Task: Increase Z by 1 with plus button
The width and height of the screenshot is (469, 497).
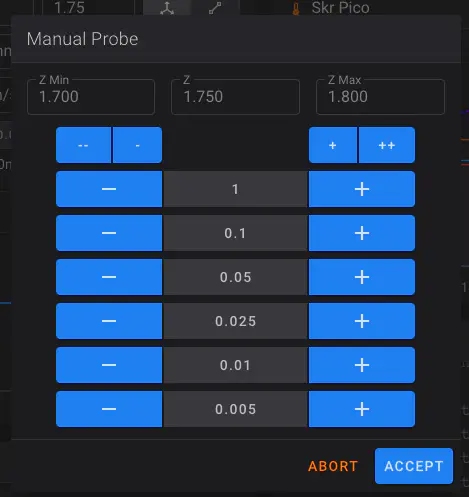Action: pos(362,189)
